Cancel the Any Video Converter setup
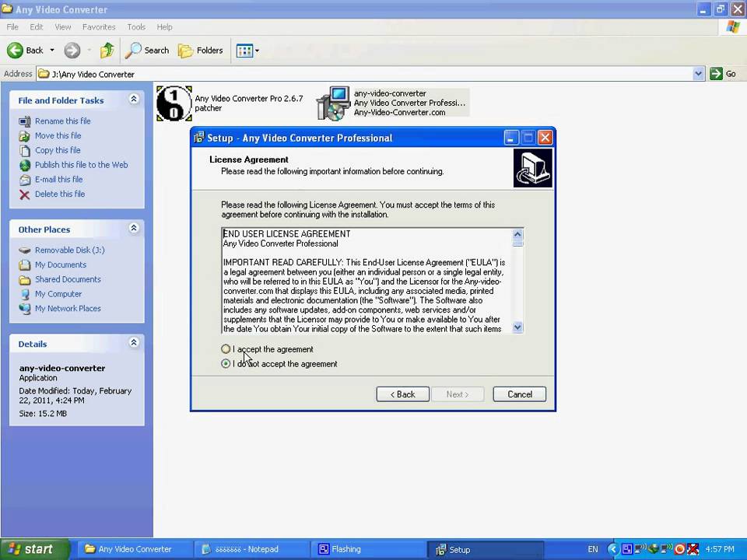Image resolution: width=747 pixels, height=560 pixels. pos(519,394)
